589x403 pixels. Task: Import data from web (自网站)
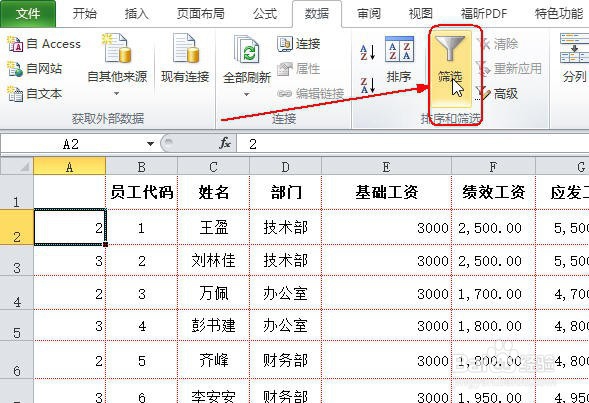tap(35, 68)
